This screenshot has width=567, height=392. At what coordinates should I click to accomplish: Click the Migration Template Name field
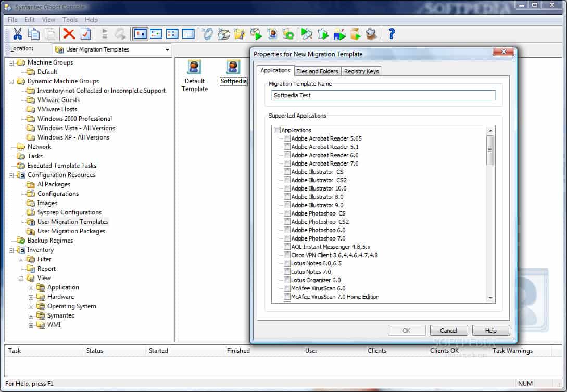tap(383, 95)
